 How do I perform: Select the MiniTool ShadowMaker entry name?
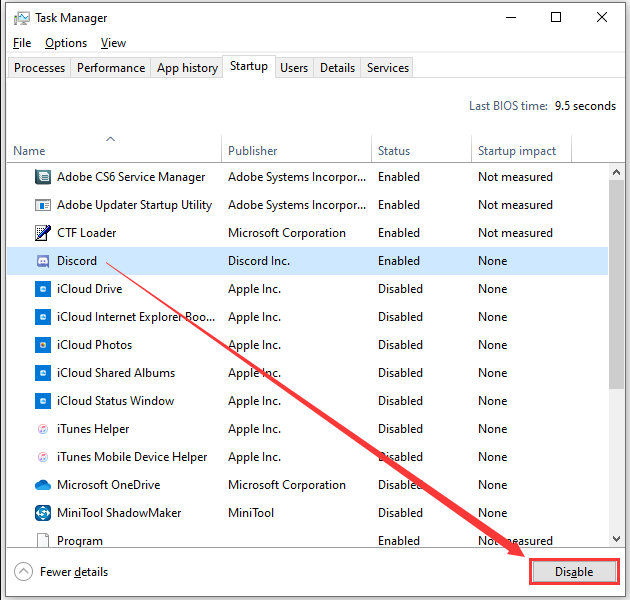[119, 513]
